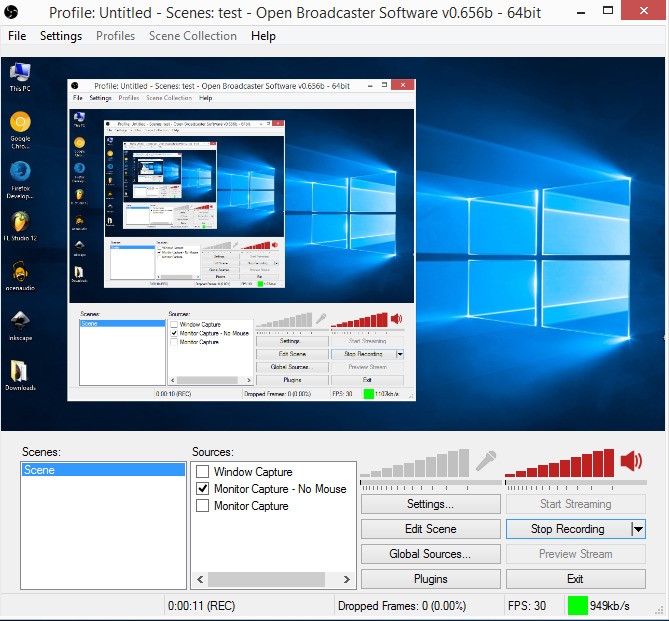Screen dimensions: 669x621
Task: Click the Edit Scene button
Action: [430, 529]
